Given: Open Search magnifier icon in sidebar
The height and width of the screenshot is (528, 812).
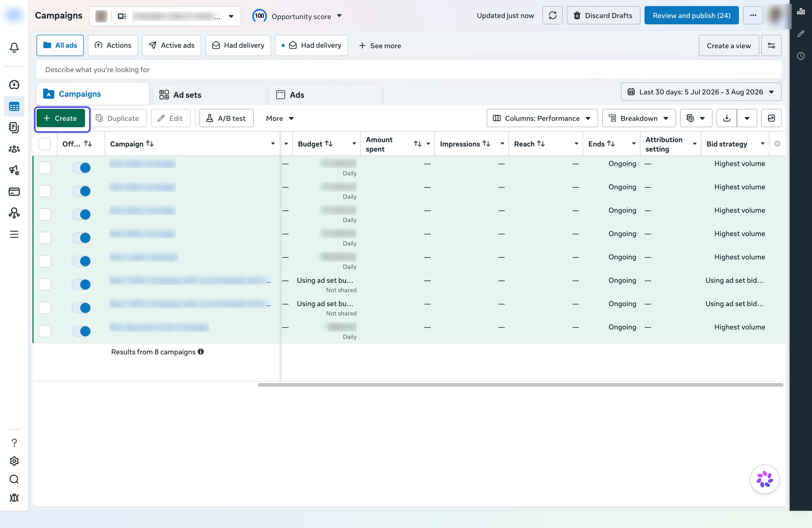Looking at the screenshot, I should pyautogui.click(x=14, y=480).
